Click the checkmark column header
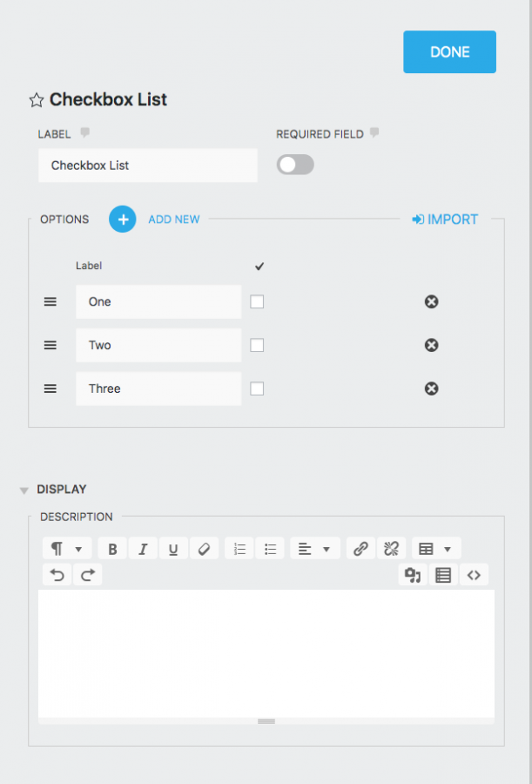Image resolution: width=532 pixels, height=784 pixels. [259, 266]
